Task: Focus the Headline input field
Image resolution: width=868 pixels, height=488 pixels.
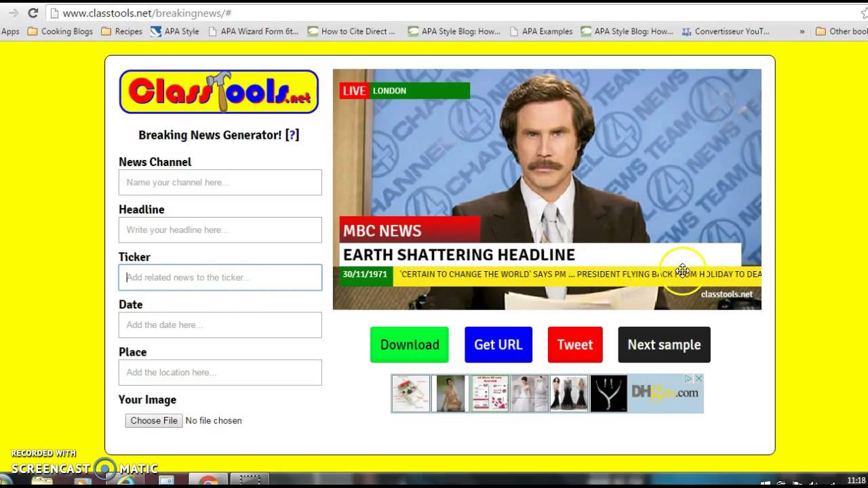Action: tap(220, 230)
